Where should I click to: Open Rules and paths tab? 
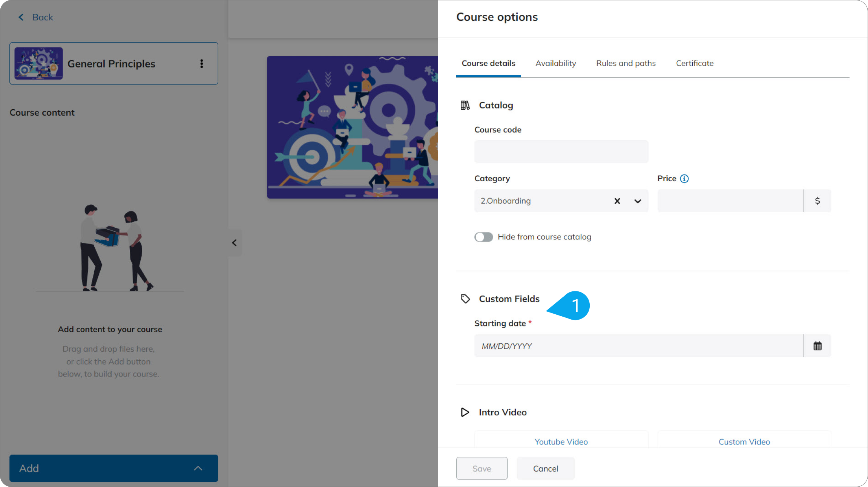pos(626,63)
